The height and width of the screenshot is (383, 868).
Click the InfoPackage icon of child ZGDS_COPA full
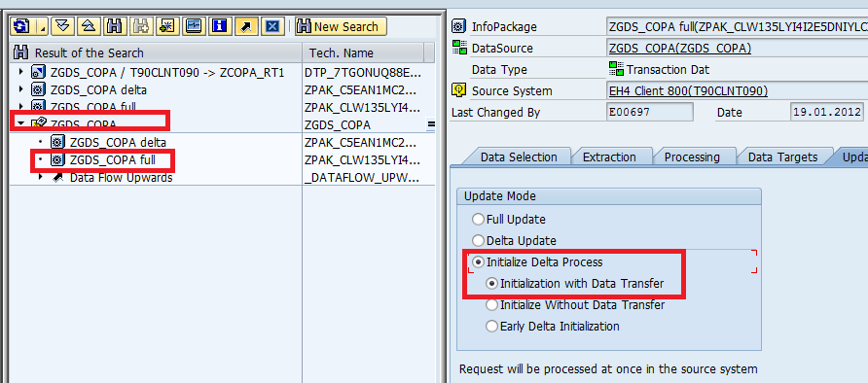tap(57, 160)
